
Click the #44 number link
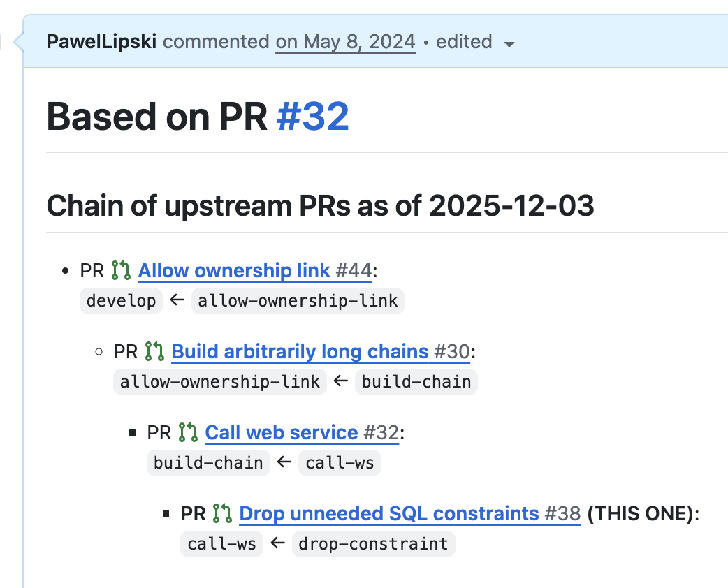pyautogui.click(x=357, y=270)
